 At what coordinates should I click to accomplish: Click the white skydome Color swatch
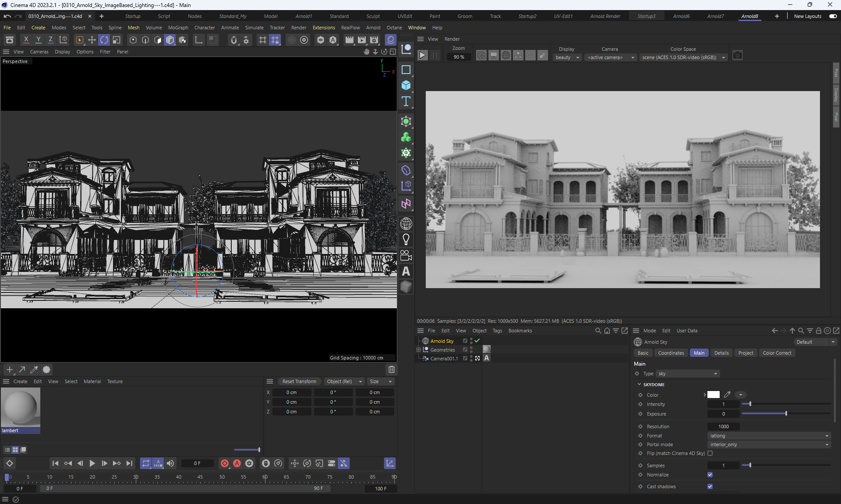tap(714, 395)
